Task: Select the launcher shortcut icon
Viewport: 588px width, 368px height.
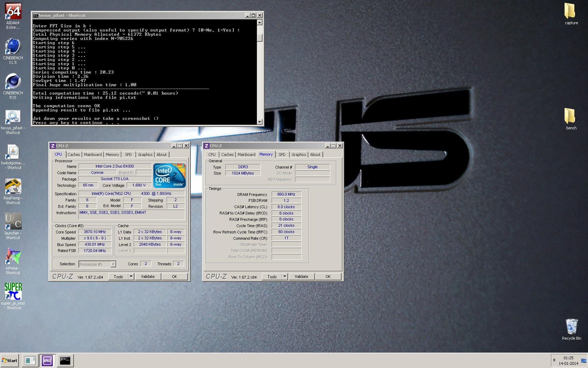Action: coord(13,226)
